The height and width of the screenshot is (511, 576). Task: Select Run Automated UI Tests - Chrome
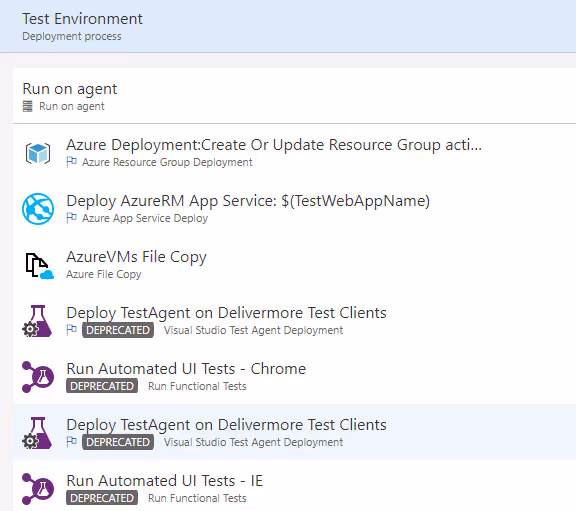(x=294, y=377)
